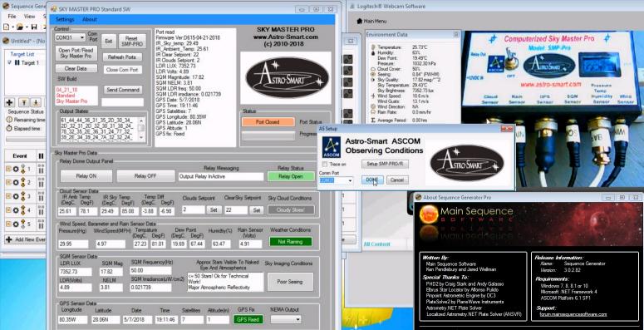Open the NEMA Output dropdown
Image resolution: width=644 pixels, height=330 pixels.
point(297,319)
